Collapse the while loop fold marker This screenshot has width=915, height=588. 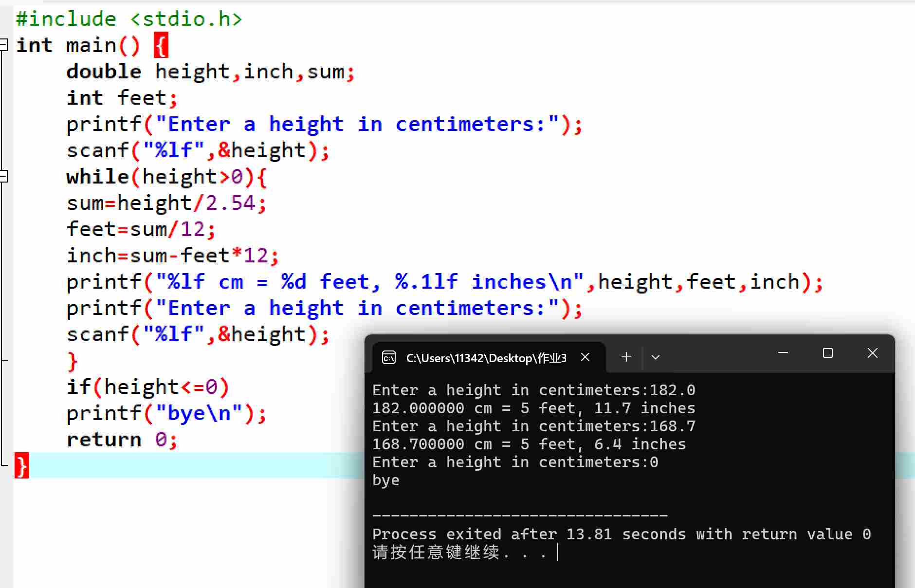coord(4,177)
